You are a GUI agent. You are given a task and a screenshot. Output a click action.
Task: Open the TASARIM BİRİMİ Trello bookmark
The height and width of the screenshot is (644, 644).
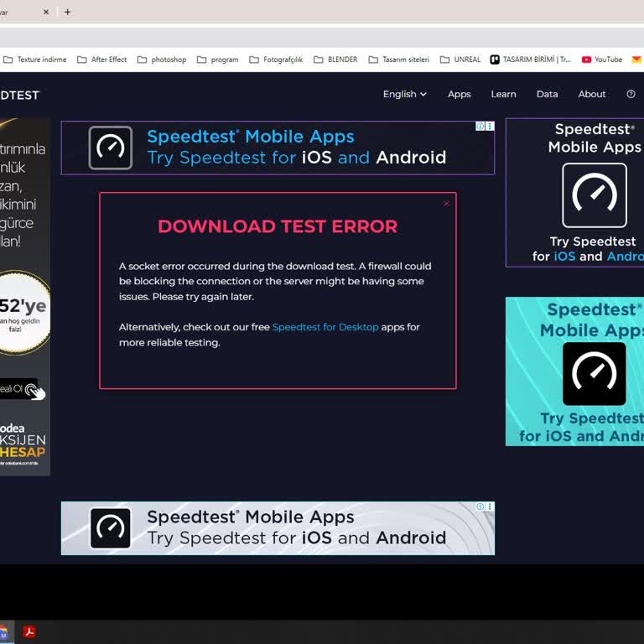(x=531, y=60)
